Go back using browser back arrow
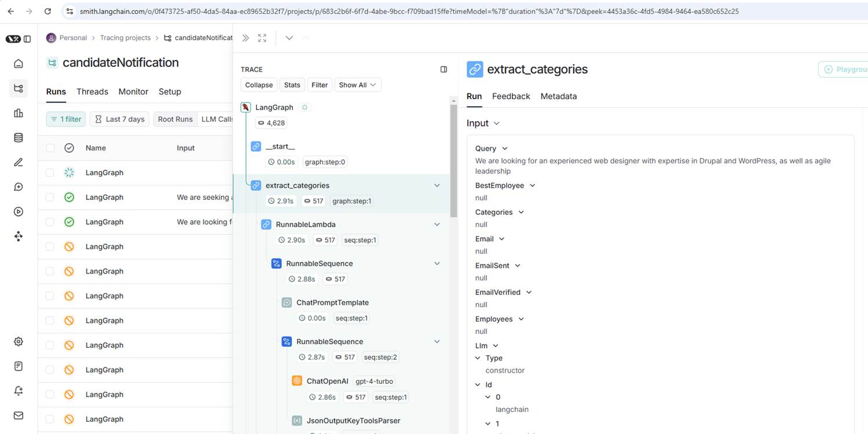This screenshot has height=434, width=868. click(10, 11)
